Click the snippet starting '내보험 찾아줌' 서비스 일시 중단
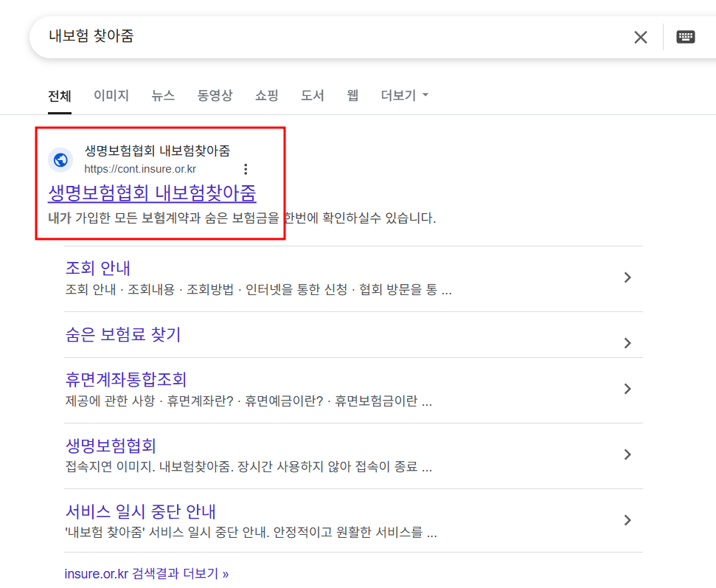 point(251,532)
